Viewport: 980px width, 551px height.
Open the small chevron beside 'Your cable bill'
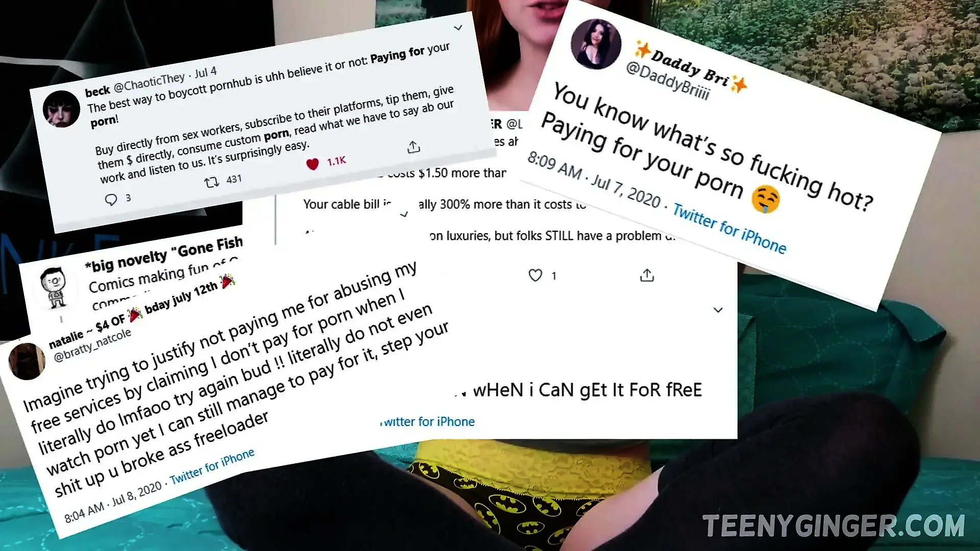(404, 214)
